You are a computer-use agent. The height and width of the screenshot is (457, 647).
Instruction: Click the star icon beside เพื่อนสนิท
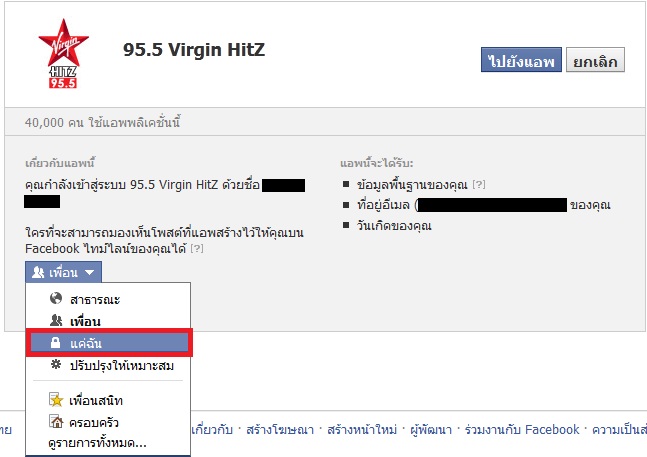pyautogui.click(x=56, y=400)
